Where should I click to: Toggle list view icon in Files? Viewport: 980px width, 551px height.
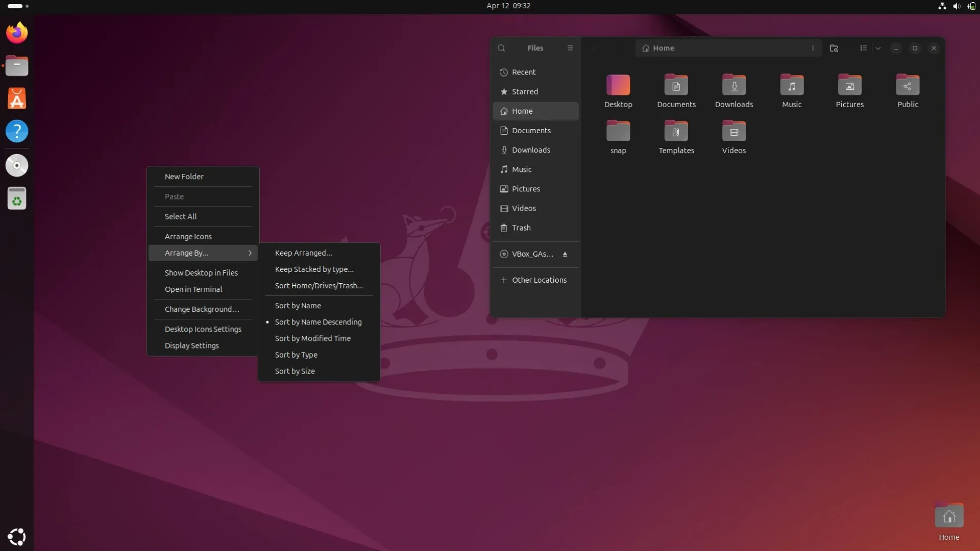pos(863,48)
